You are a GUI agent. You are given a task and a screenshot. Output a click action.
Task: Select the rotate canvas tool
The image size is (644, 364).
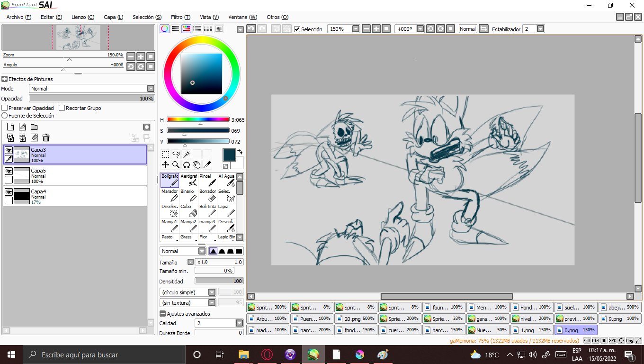tap(186, 164)
